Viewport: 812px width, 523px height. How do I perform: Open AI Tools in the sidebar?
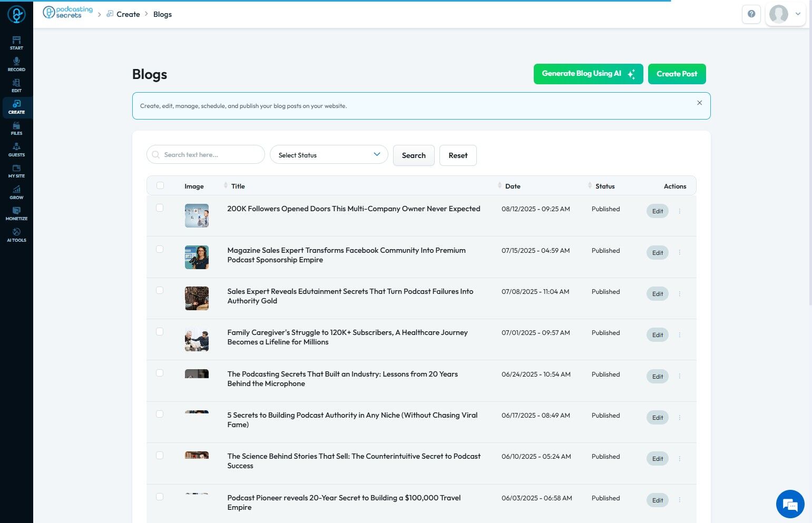[x=16, y=235]
